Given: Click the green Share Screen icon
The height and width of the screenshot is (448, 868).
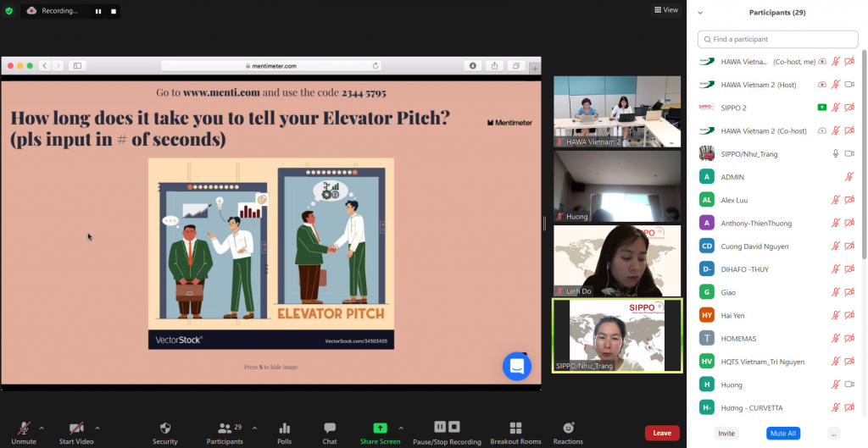Looking at the screenshot, I should coord(381,428).
